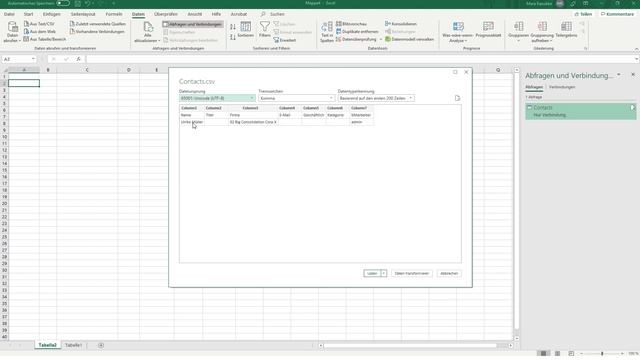
Task: Toggle the Automatisches Speichern switch
Action: [x=62, y=3]
